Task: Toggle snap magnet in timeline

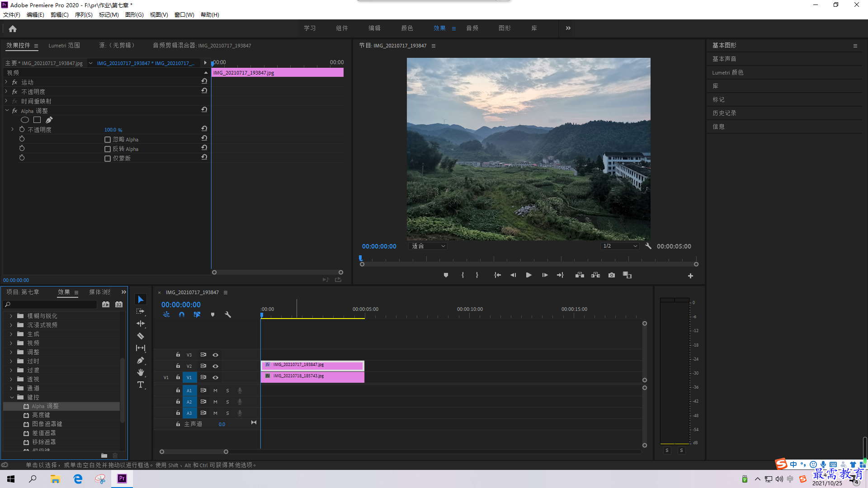Action: click(182, 314)
